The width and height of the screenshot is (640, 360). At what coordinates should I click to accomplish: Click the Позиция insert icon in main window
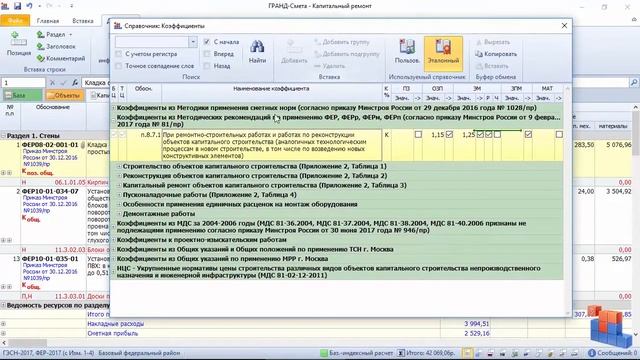(19, 44)
